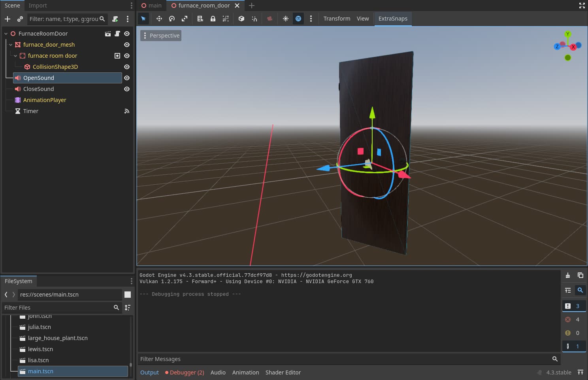The image size is (588, 380).
Task: Open the ExtraSnaps menu
Action: 393,19
